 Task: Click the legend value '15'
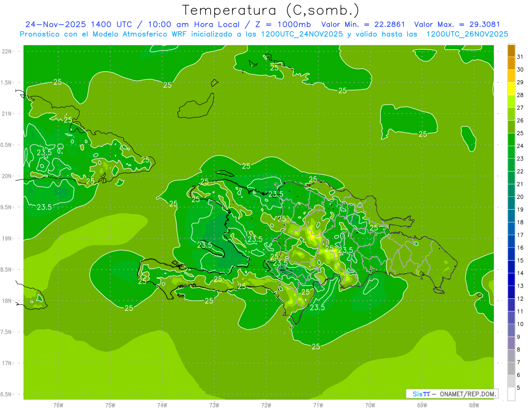point(520,261)
